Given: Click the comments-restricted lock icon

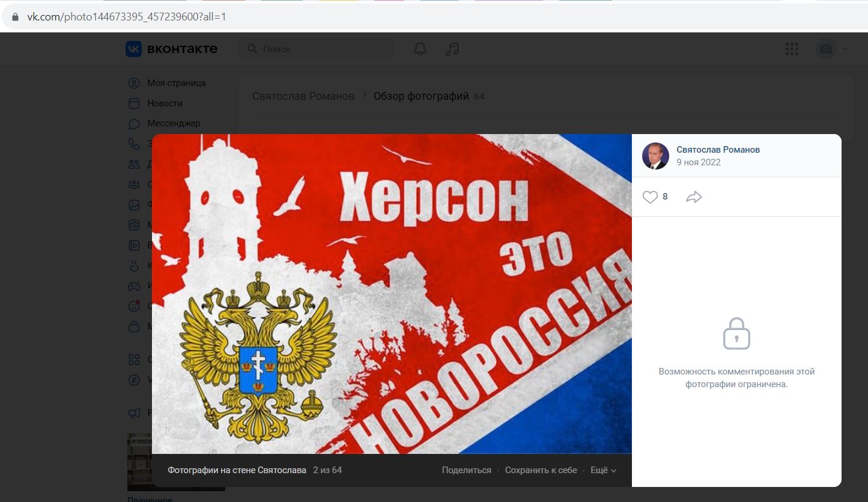Looking at the screenshot, I should pos(736,334).
